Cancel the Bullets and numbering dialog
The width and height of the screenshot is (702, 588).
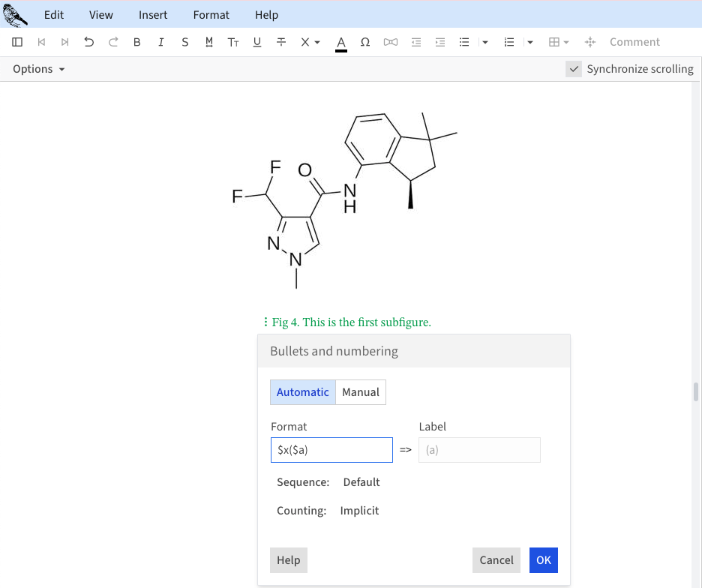coord(496,560)
